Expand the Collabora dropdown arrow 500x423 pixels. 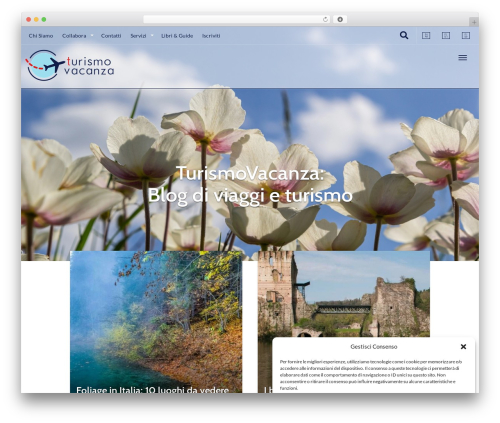point(92,35)
